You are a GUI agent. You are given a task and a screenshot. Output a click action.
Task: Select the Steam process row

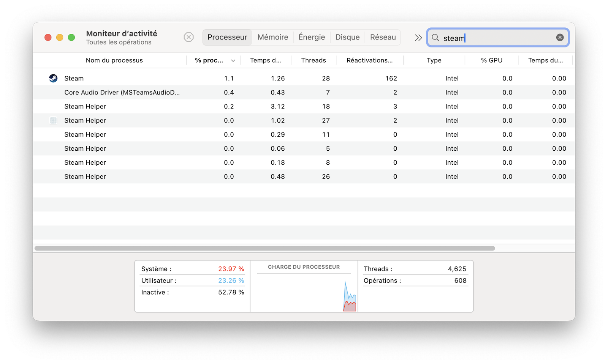point(304,78)
